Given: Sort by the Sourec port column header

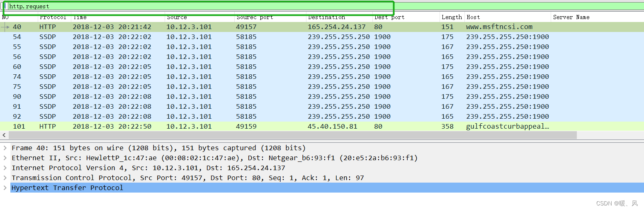Looking at the screenshot, I should point(270,17).
